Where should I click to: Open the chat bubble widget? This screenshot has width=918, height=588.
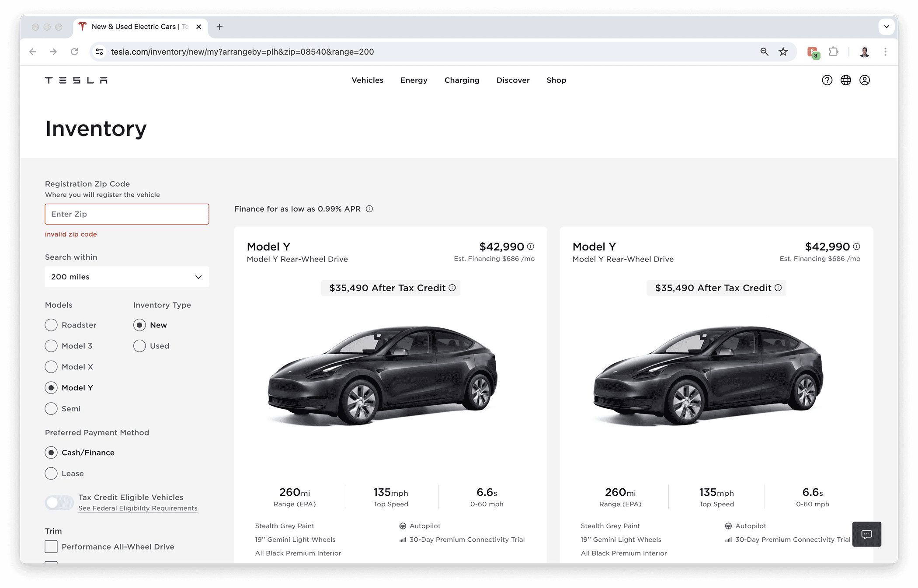[x=866, y=534]
